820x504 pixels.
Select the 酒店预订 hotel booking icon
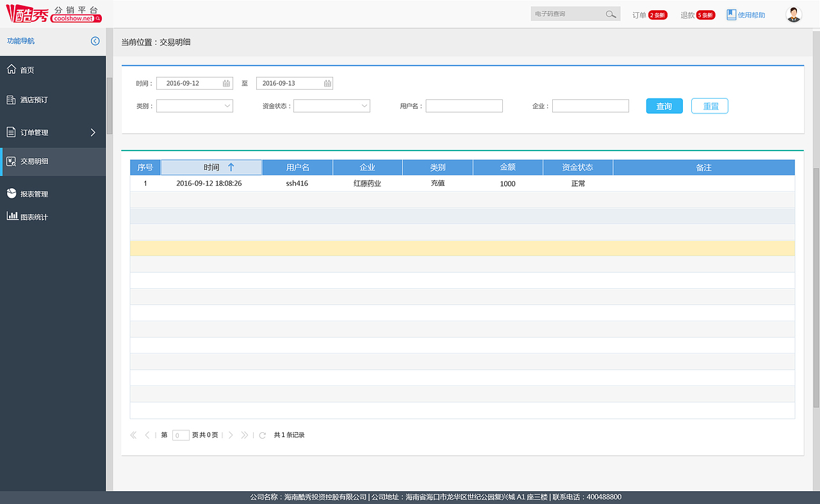tap(10, 100)
